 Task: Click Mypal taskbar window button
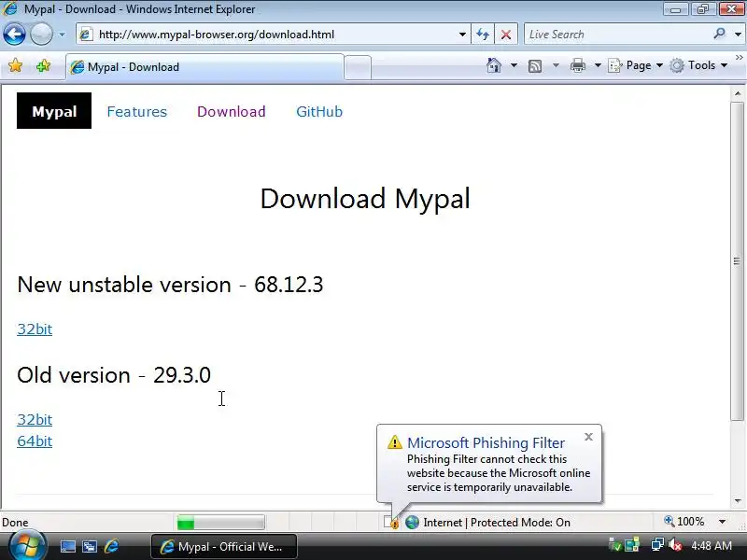click(224, 547)
